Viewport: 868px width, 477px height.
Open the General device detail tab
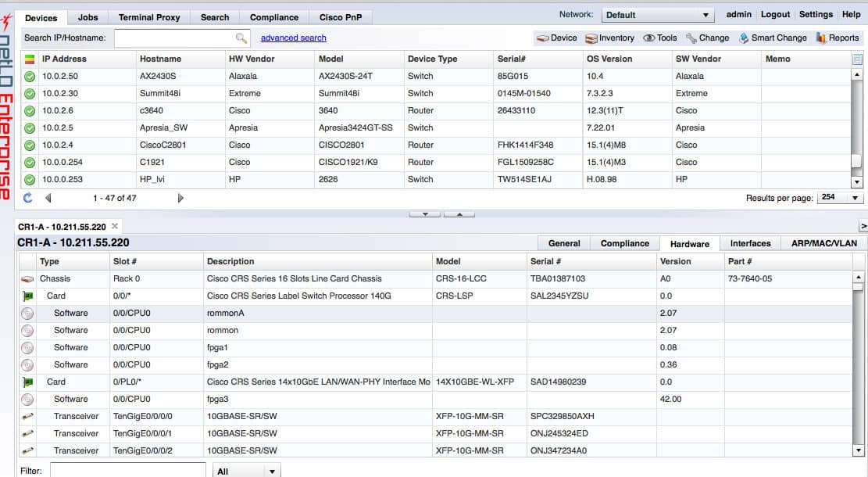564,243
